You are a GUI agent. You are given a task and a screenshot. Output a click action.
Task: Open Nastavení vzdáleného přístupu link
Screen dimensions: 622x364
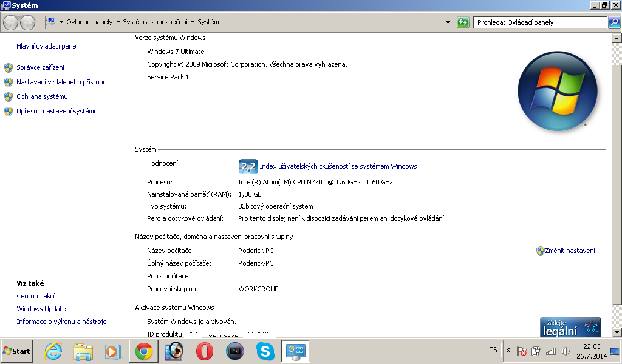61,83
